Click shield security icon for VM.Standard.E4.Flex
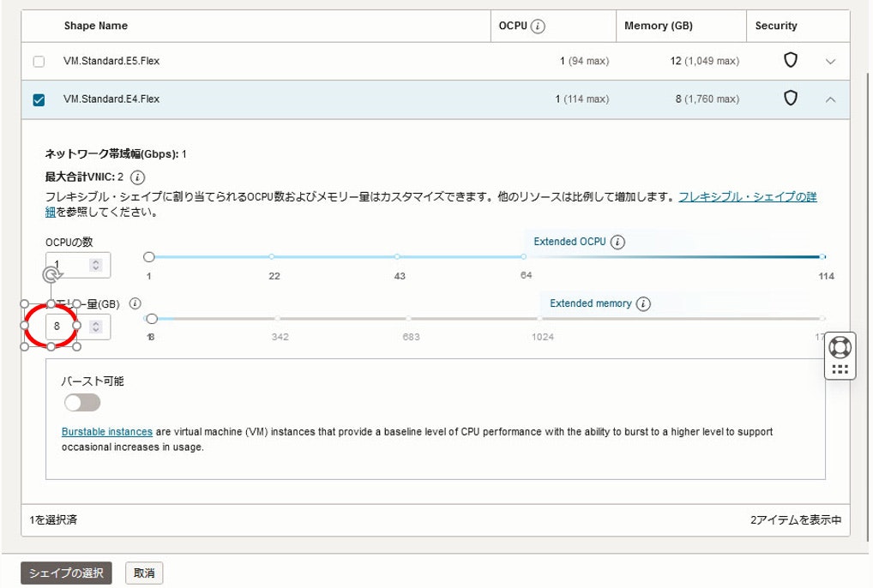The width and height of the screenshot is (873, 588). pyautogui.click(x=791, y=99)
